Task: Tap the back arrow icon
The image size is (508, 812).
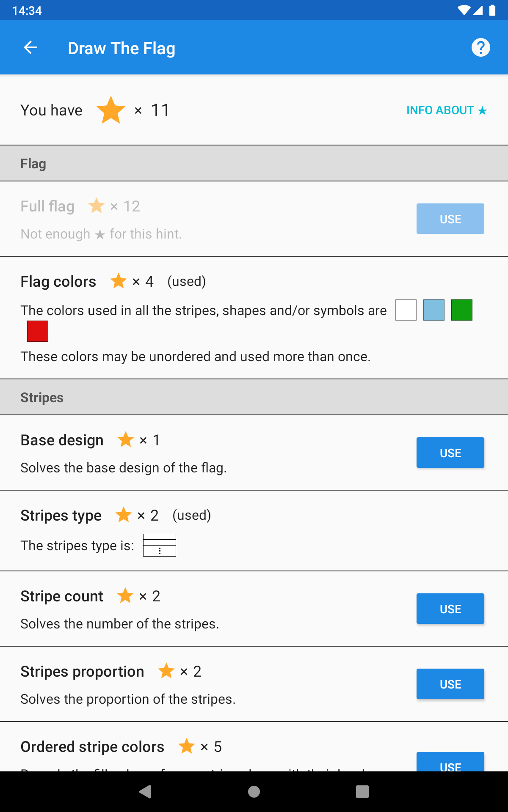Action: (x=30, y=48)
